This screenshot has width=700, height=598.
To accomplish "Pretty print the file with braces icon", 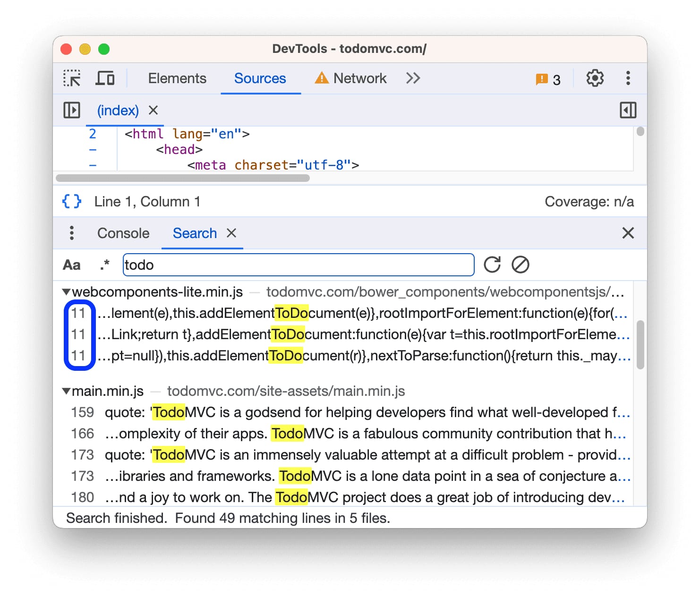I will pyautogui.click(x=72, y=202).
